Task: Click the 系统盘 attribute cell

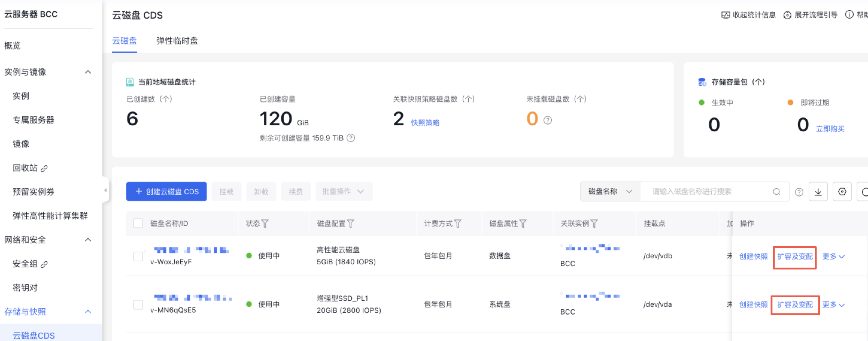Action: pos(500,304)
